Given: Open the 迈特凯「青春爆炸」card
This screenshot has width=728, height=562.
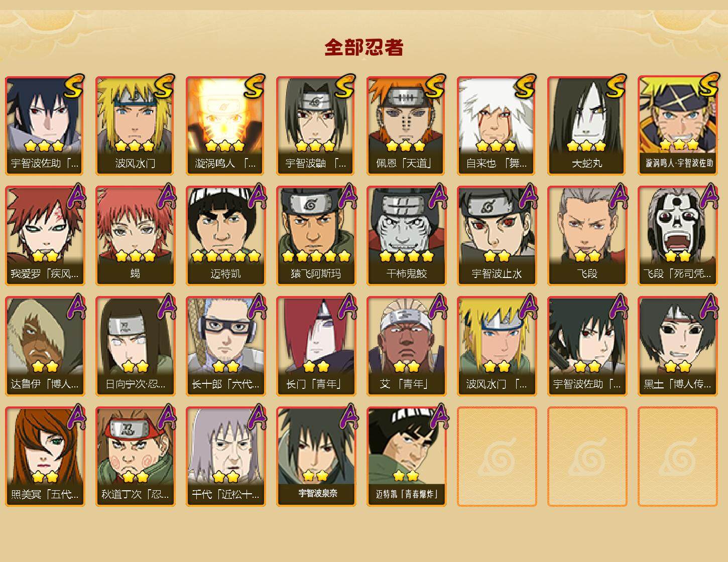Looking at the screenshot, I should [407, 457].
